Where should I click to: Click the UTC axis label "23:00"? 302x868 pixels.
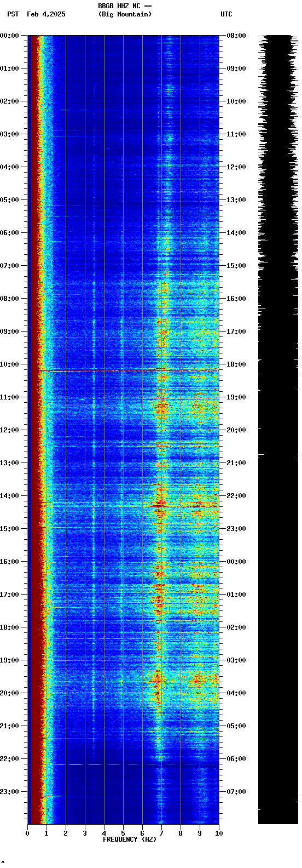pos(236,529)
